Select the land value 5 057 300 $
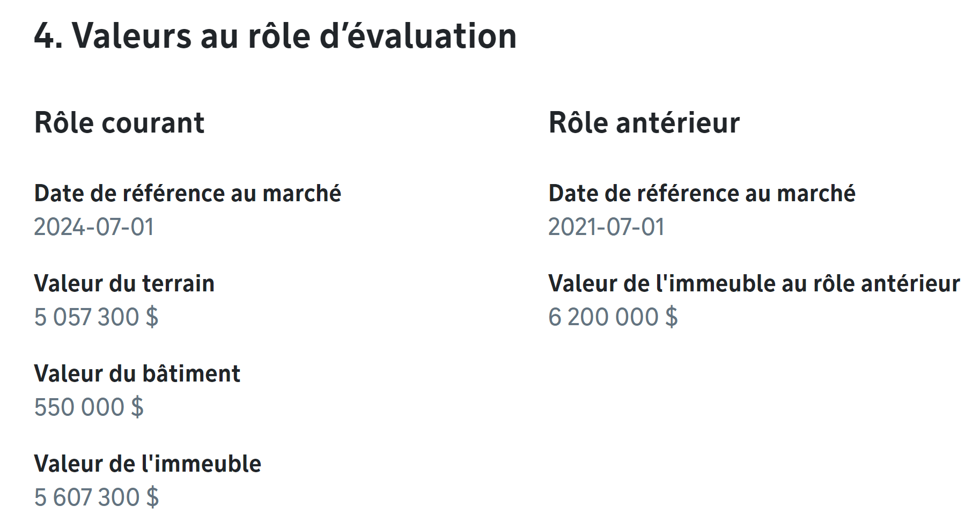The width and height of the screenshot is (980, 528). click(x=96, y=317)
